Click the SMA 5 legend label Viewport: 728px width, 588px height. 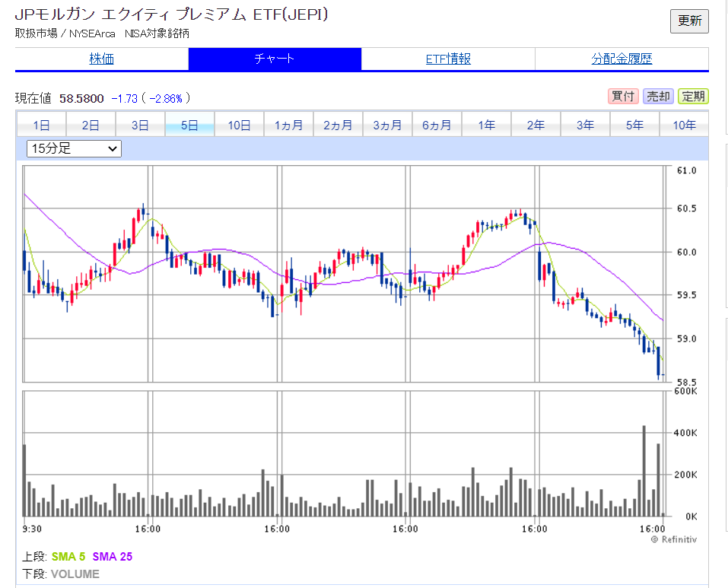(x=68, y=557)
